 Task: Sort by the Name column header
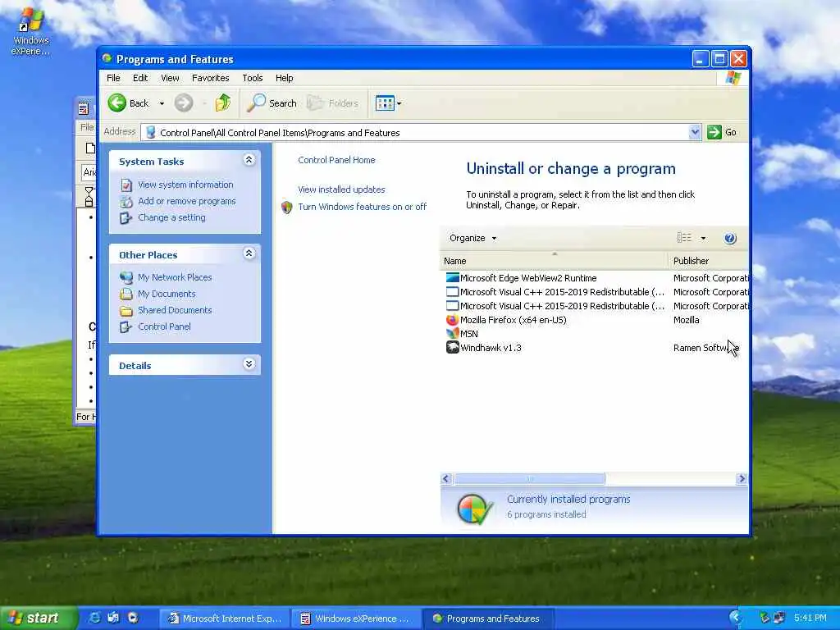click(554, 261)
